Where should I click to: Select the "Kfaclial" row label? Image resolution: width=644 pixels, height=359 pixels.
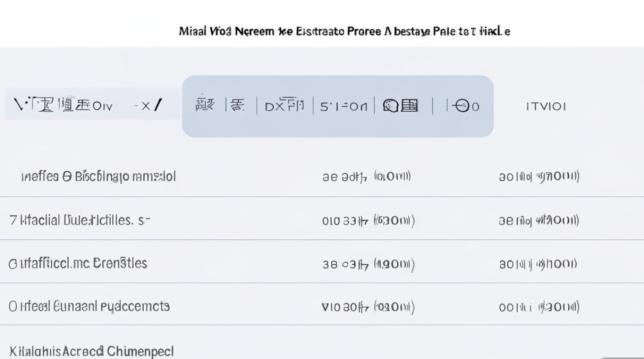(80, 220)
